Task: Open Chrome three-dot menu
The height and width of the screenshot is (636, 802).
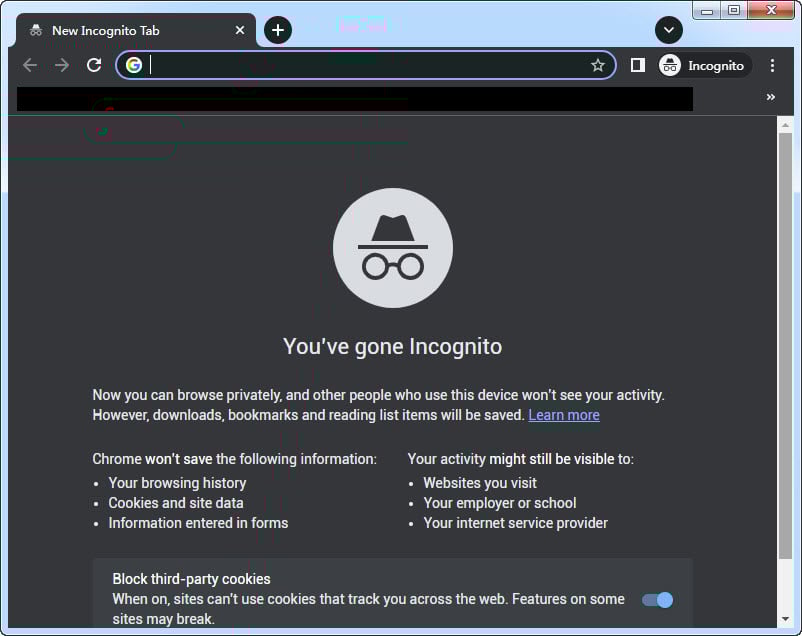Action: click(x=772, y=65)
